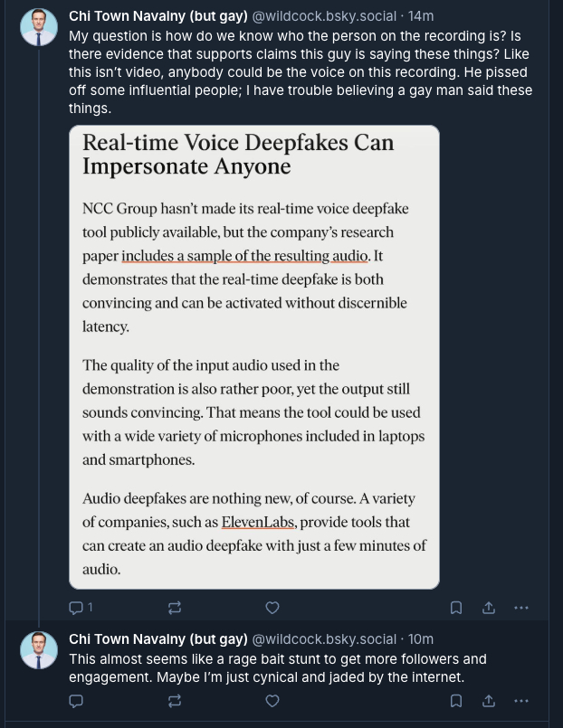Click @wildcock.bsky.social handle on second post
Viewport: 563px width, 728px height.
(323, 638)
